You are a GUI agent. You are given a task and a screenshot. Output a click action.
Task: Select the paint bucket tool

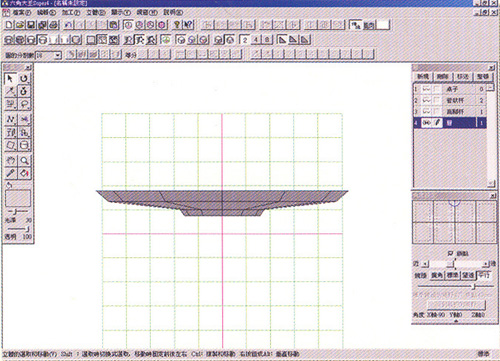click(24, 173)
